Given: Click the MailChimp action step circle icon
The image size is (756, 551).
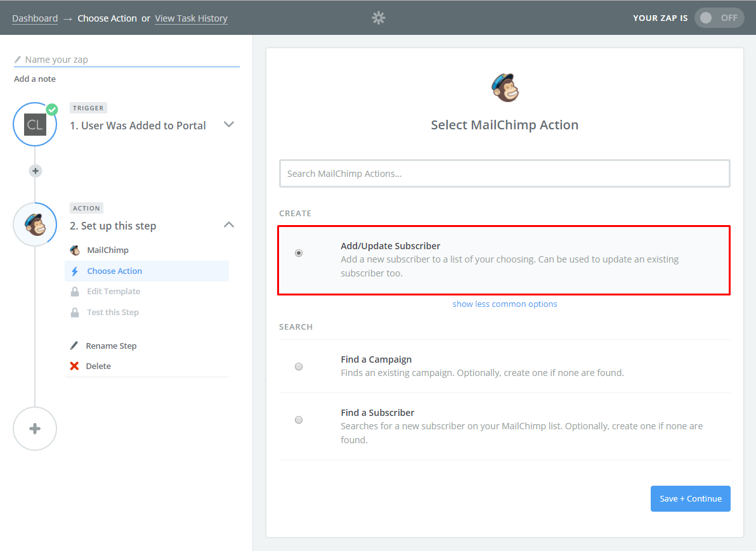Looking at the screenshot, I should point(35,224).
